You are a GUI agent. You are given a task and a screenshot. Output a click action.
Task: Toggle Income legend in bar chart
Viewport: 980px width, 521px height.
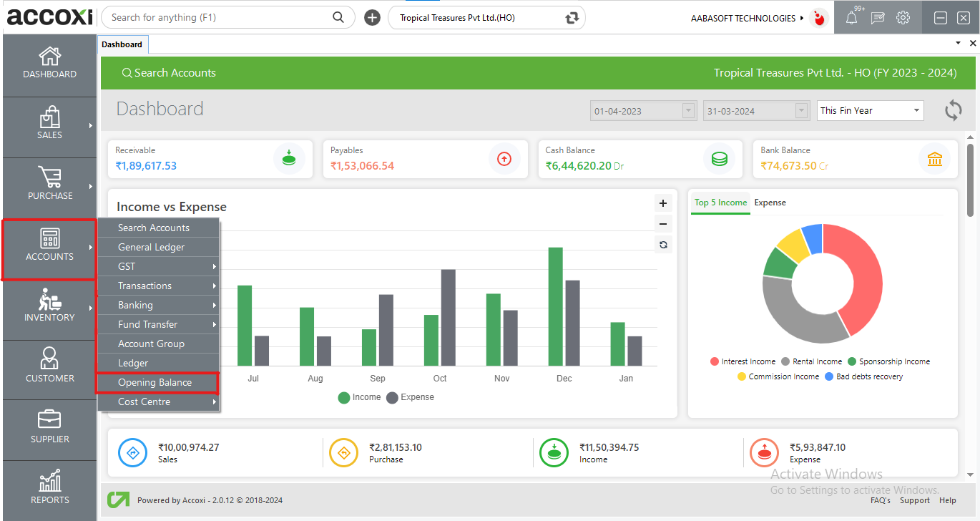click(360, 397)
